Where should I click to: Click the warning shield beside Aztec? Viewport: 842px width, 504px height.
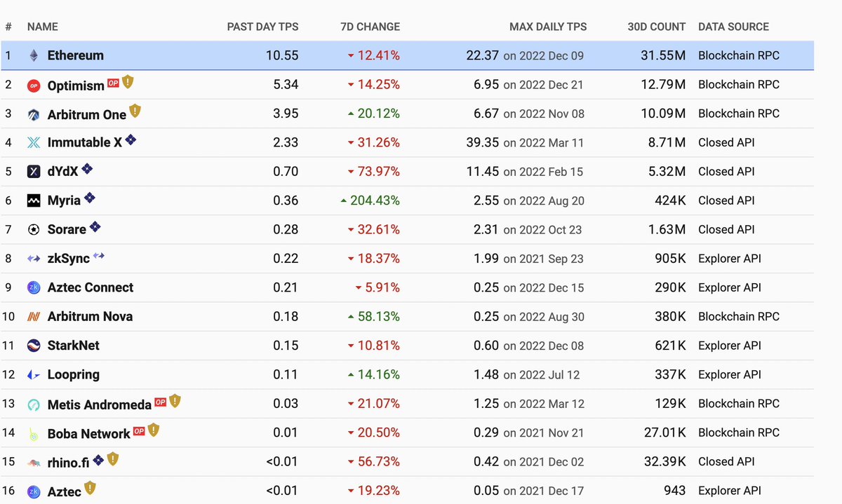coord(90,488)
